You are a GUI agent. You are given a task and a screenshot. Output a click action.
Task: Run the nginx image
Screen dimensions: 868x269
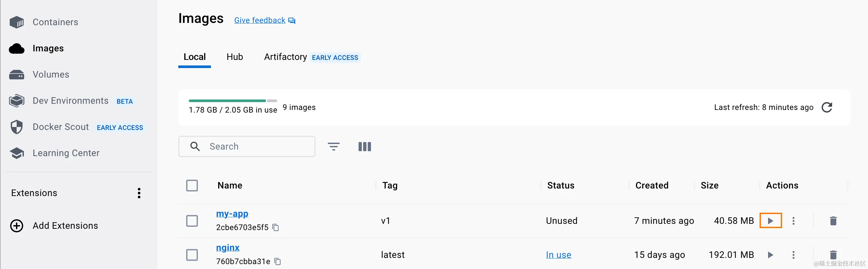770,255
